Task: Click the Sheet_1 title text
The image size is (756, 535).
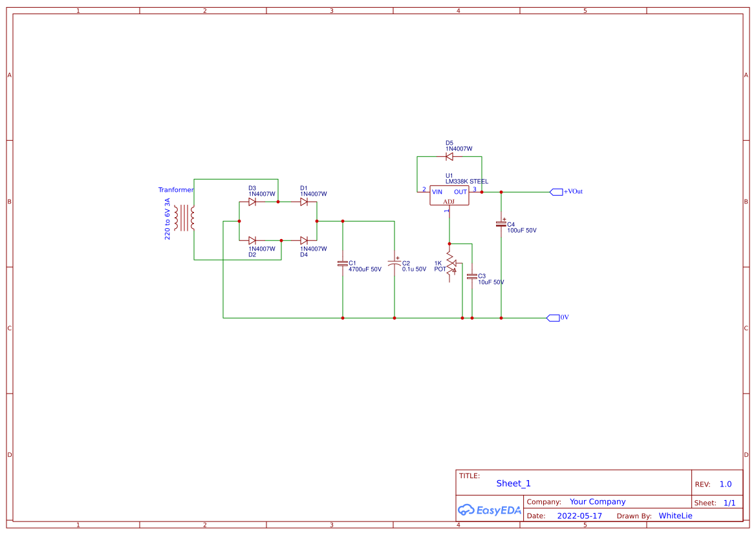Action: pos(513,483)
